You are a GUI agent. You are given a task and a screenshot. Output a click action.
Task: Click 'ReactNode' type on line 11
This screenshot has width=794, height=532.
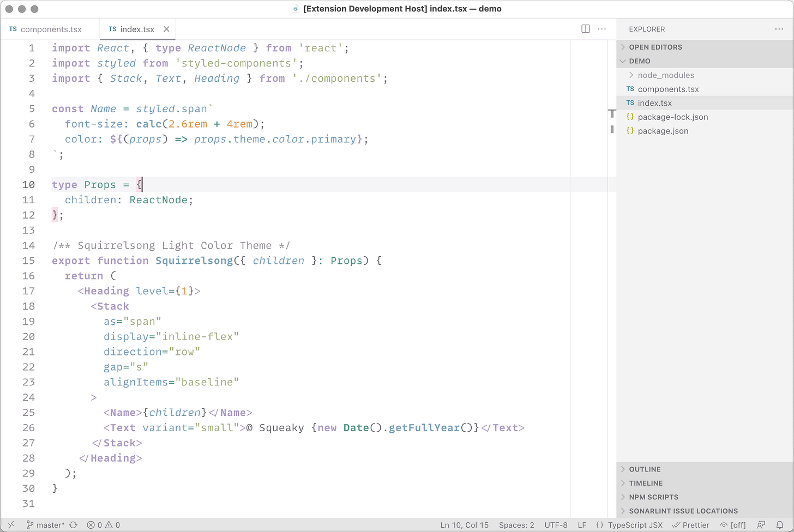(159, 200)
